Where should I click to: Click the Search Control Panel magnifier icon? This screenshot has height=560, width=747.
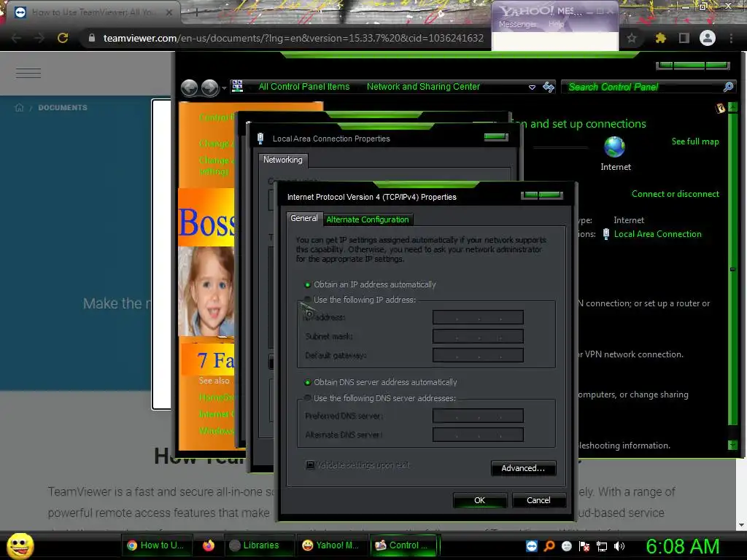[x=728, y=87]
